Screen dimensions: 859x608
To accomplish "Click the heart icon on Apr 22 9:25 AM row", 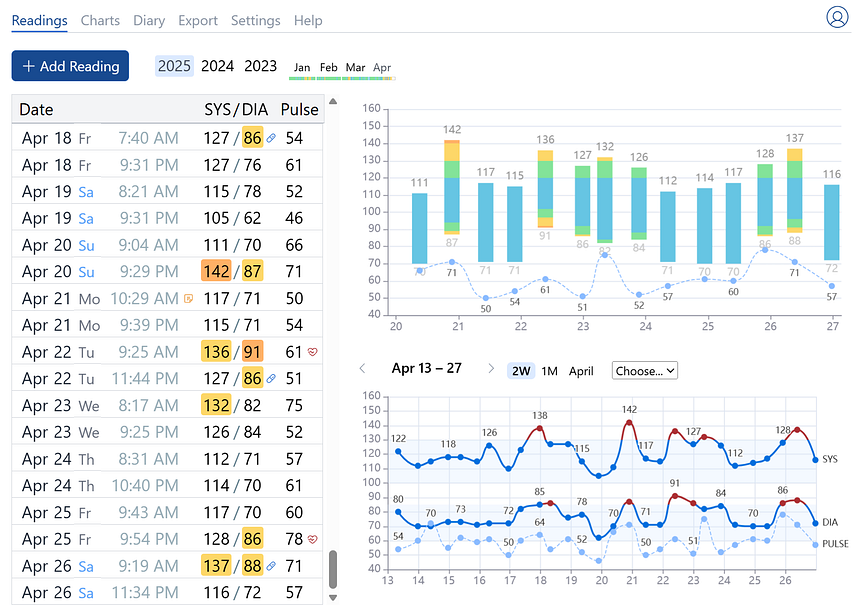I will [312, 352].
